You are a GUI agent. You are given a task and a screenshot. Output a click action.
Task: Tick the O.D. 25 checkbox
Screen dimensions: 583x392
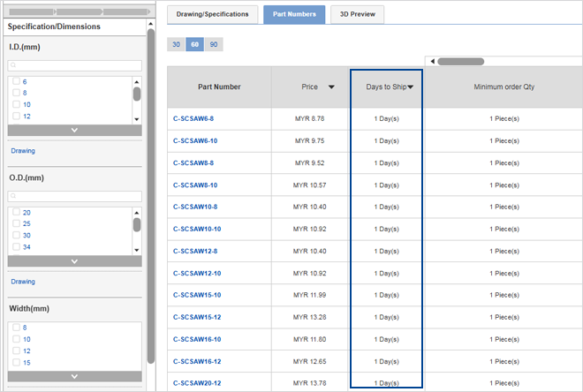[16, 223]
